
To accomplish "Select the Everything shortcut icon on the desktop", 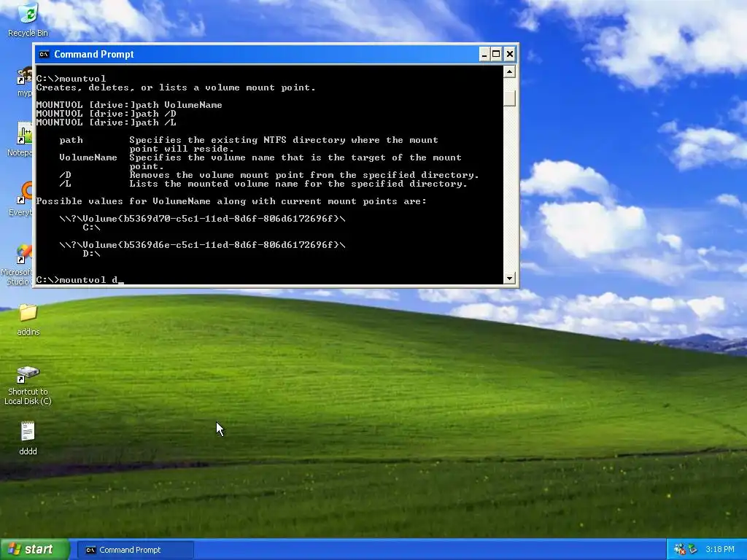I will point(26,192).
